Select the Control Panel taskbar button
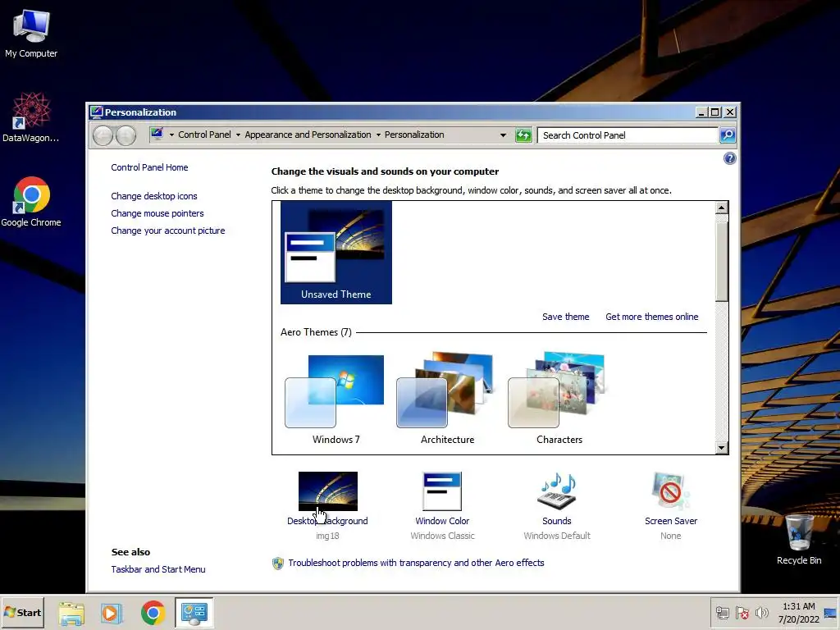Screen dimensions: 840x630 point(194,613)
